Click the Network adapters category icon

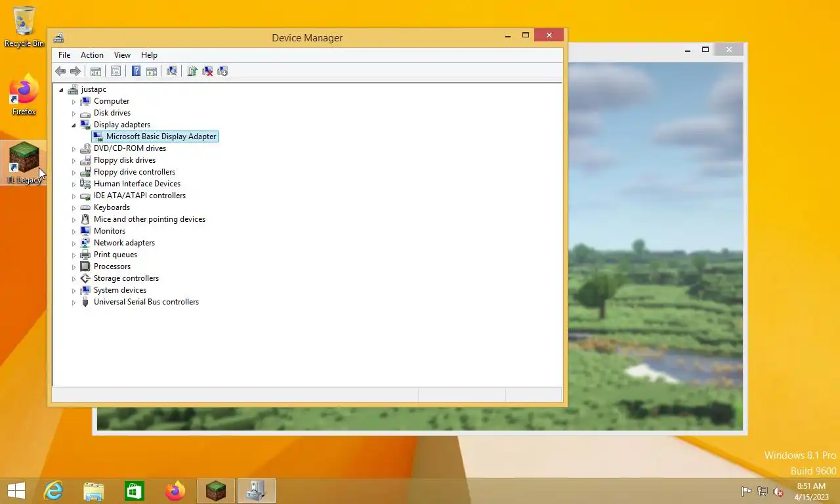(x=85, y=243)
